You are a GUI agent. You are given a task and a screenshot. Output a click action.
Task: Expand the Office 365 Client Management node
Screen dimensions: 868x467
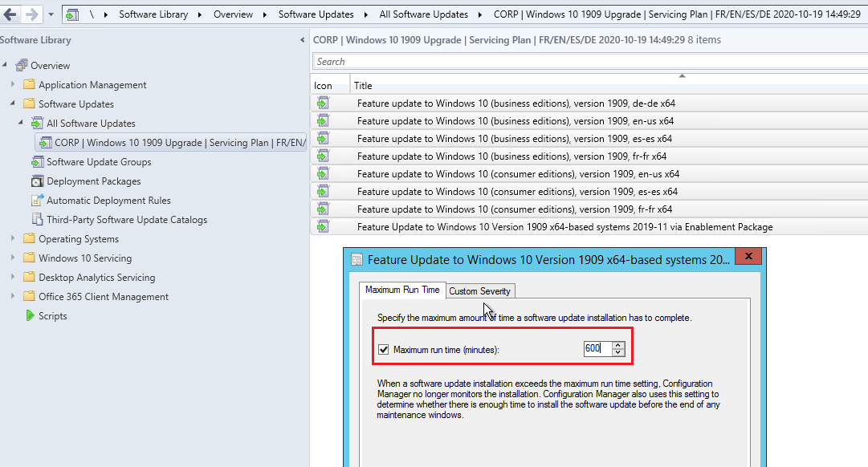point(13,296)
